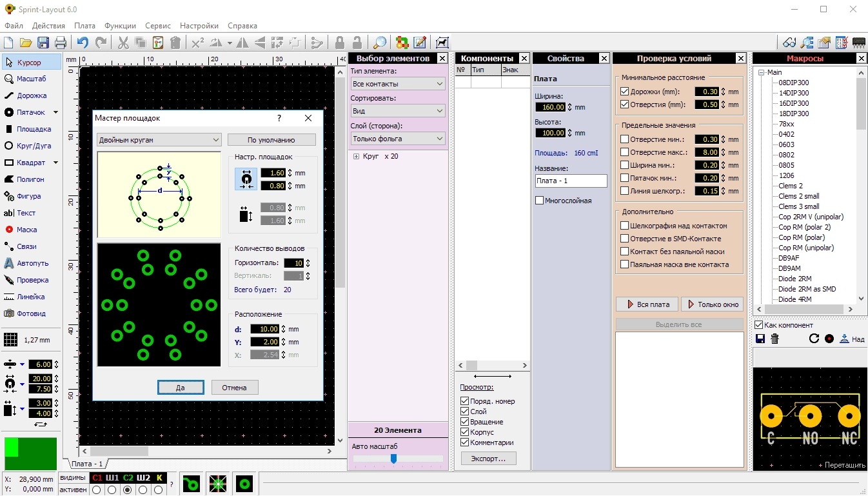Click Отмена in Мастер площадок dialog
The image size is (868, 496).
click(234, 387)
